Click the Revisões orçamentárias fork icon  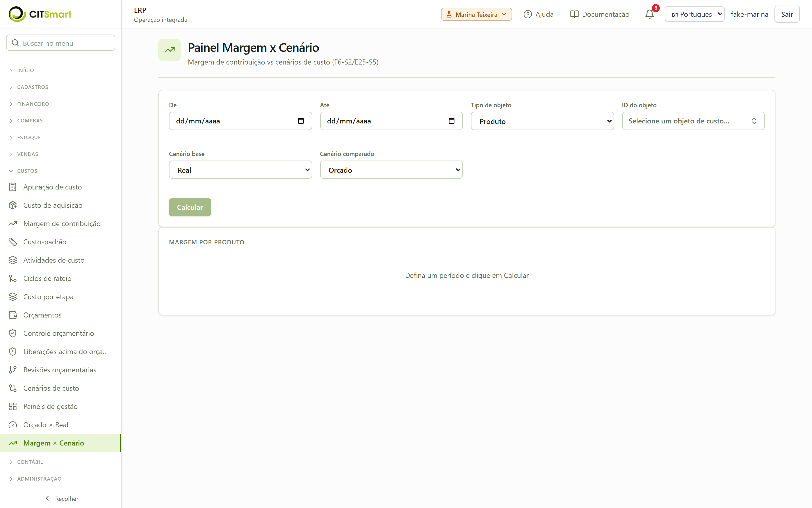[x=13, y=370]
